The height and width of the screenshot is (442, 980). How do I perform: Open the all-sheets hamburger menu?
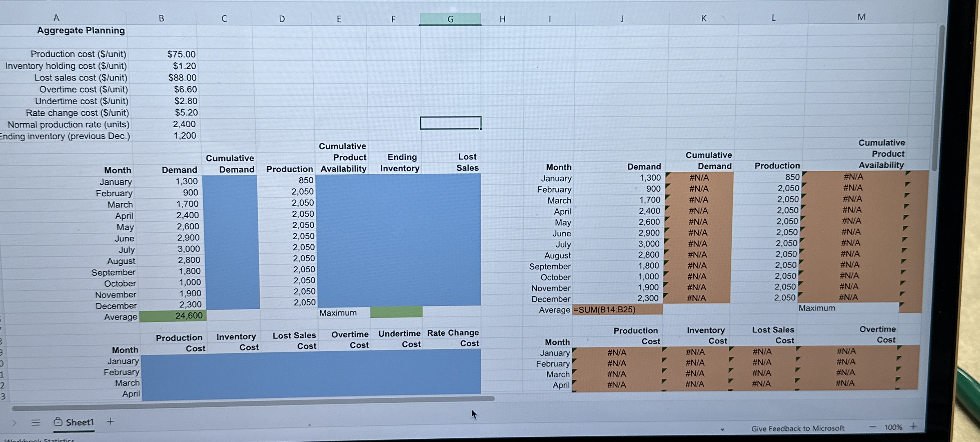click(x=36, y=422)
